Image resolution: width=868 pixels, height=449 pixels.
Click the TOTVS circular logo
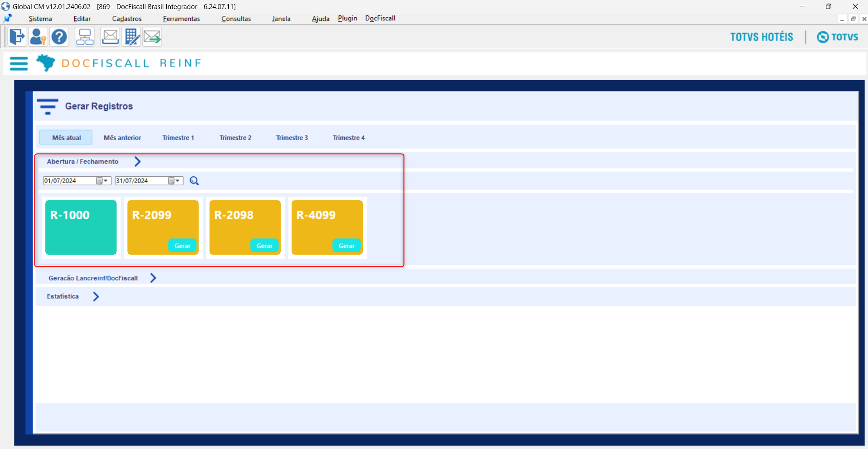[838, 37]
